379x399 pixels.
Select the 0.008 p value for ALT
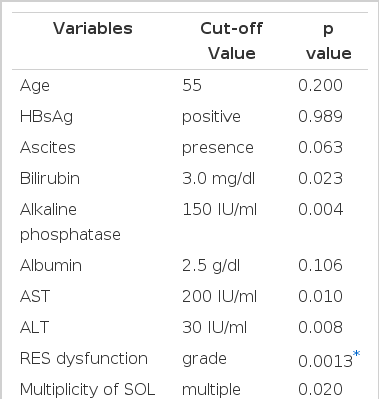[320, 327]
